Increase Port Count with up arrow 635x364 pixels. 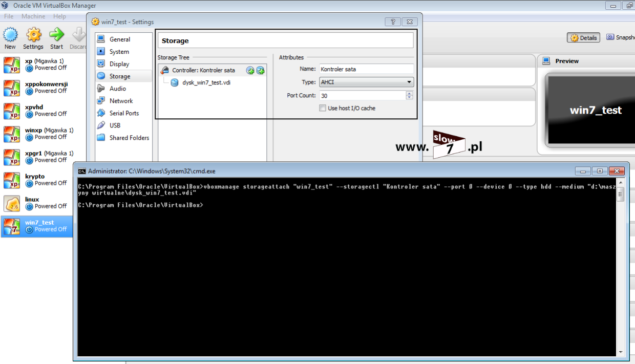coord(409,93)
